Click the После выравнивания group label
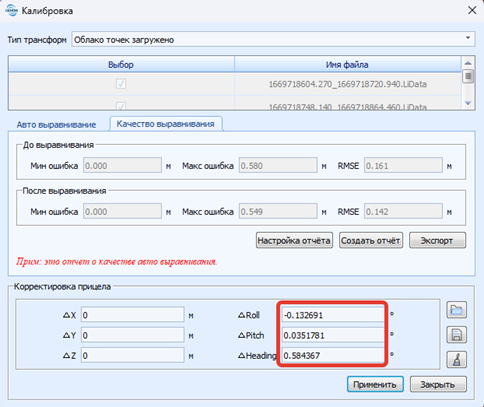Screen dimensions: 484x407 coord(64,191)
